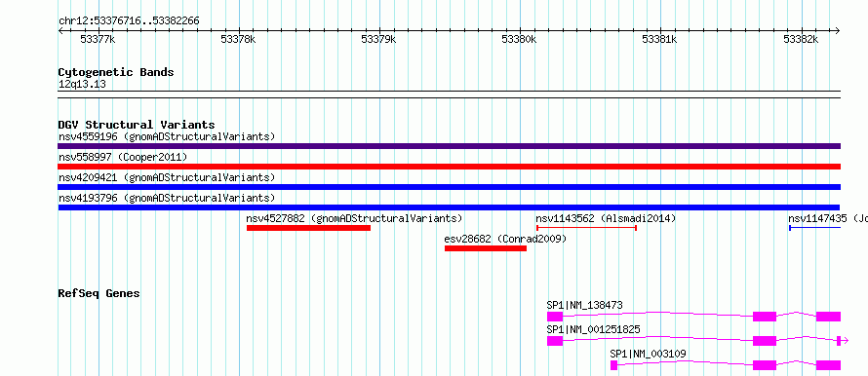Screen dimensions: 868x376
Task: Click the nsv4209421 blue variant bar
Action: pyautogui.click(x=449, y=187)
